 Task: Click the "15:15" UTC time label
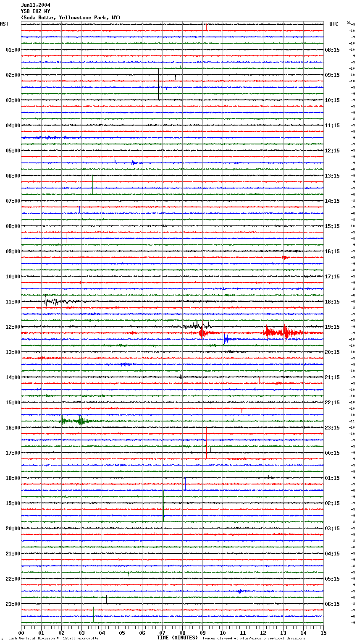332,226
